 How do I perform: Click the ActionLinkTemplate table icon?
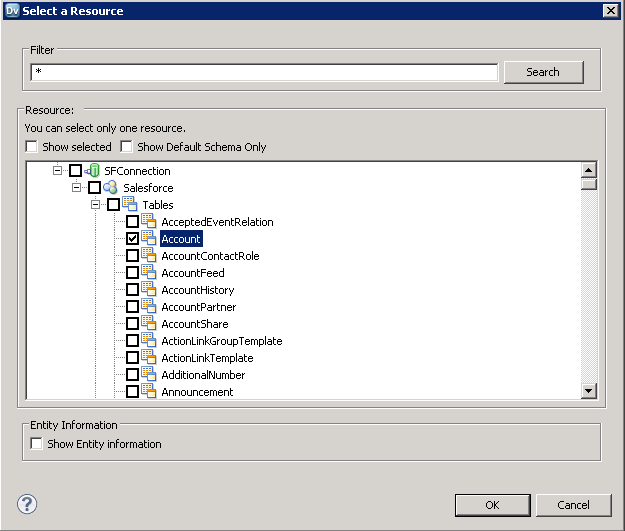click(x=149, y=358)
